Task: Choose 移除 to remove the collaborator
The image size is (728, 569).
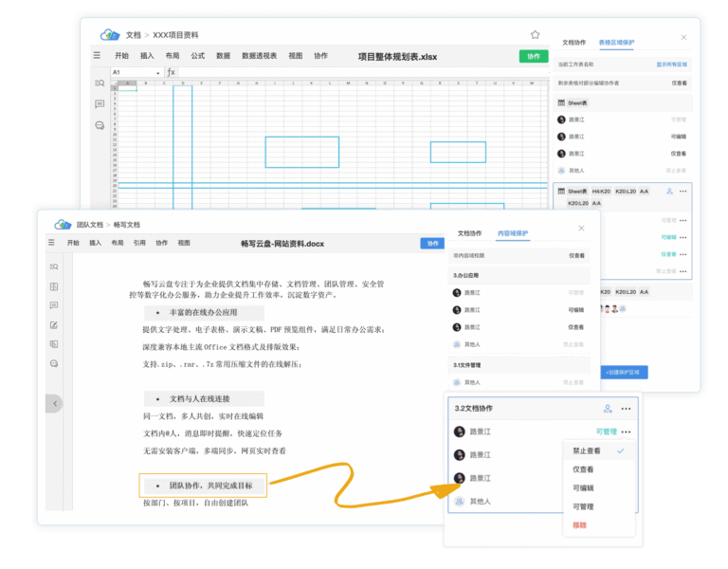Action: coord(599,525)
